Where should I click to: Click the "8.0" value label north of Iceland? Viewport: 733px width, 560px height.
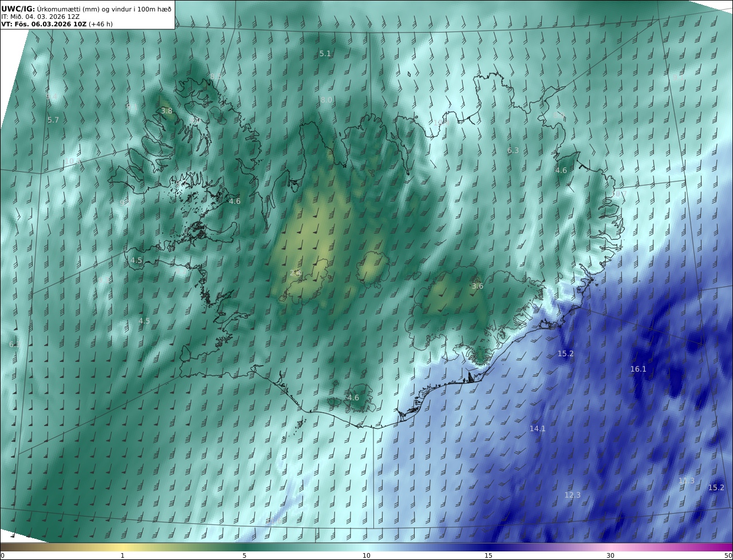point(326,100)
